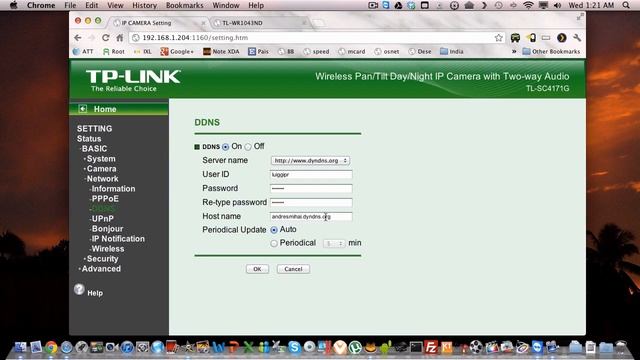Click Cancel button
The image size is (640, 360).
point(293,269)
